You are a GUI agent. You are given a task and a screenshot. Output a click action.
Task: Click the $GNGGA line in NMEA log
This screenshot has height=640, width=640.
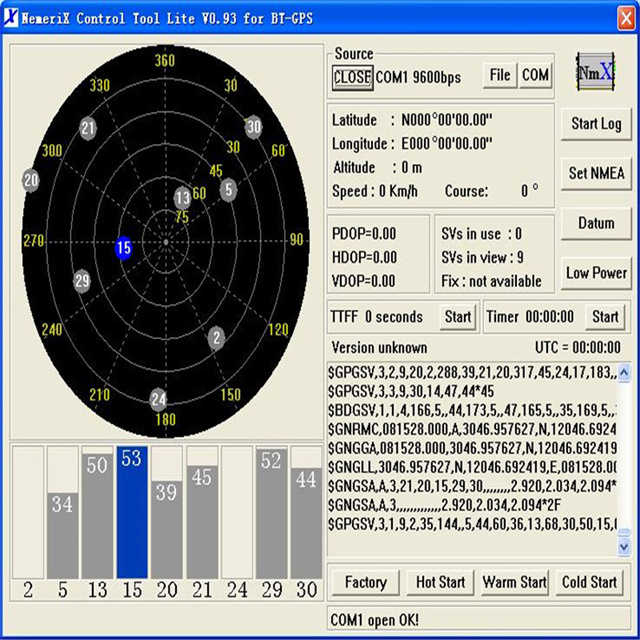tap(472, 448)
